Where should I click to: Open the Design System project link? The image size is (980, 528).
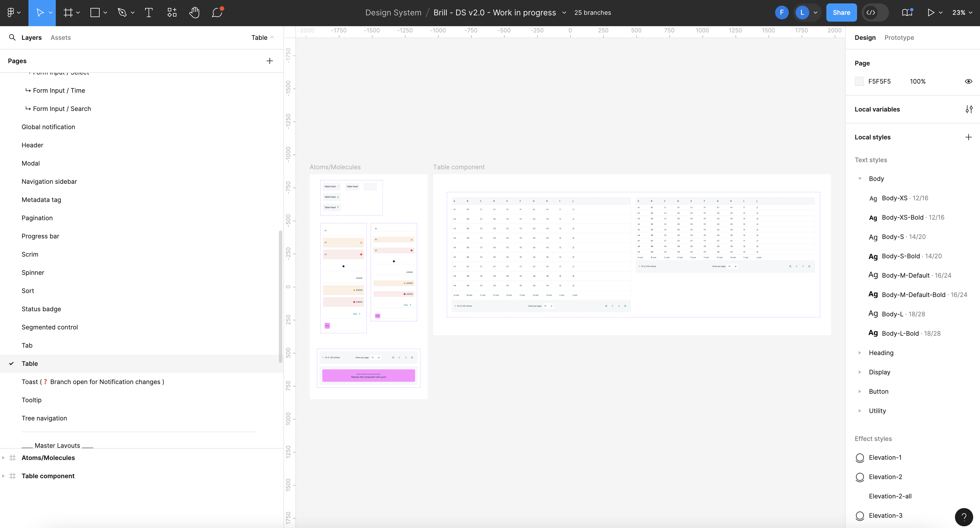tap(393, 12)
